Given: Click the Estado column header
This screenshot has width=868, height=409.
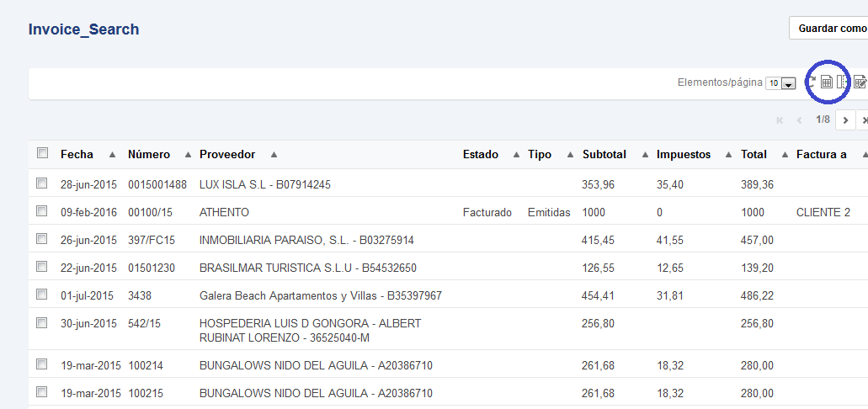Looking at the screenshot, I should coord(481,154).
